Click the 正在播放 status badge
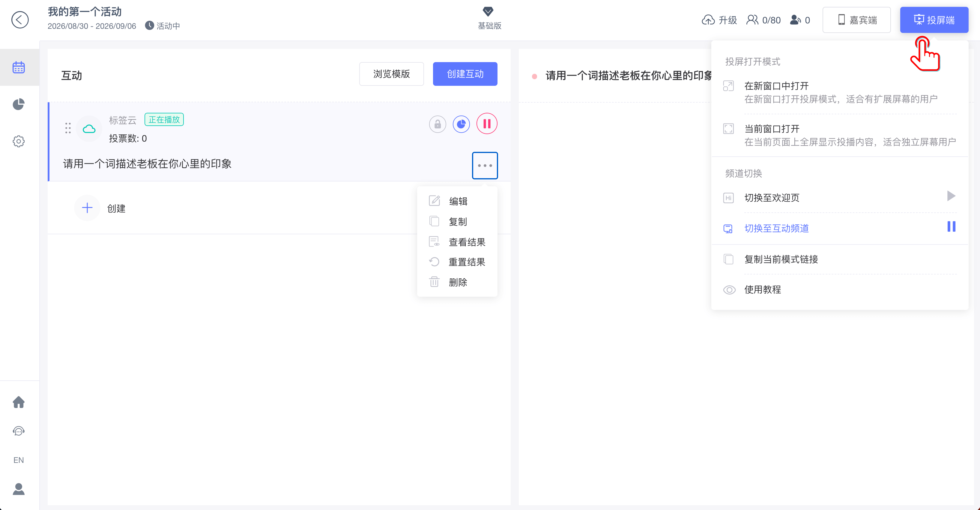 click(164, 119)
